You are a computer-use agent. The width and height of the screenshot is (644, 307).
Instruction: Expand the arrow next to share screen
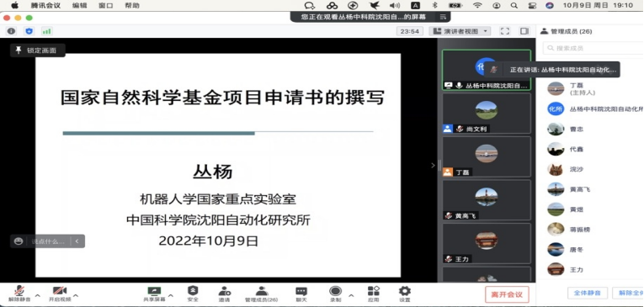click(x=171, y=295)
